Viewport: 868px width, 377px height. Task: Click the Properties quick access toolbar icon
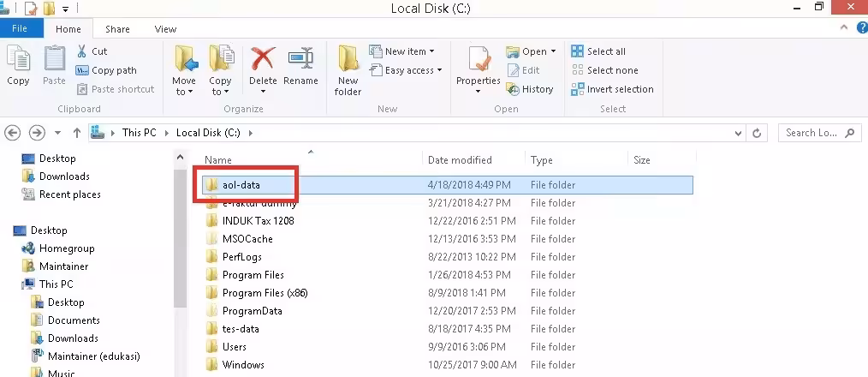click(x=30, y=9)
